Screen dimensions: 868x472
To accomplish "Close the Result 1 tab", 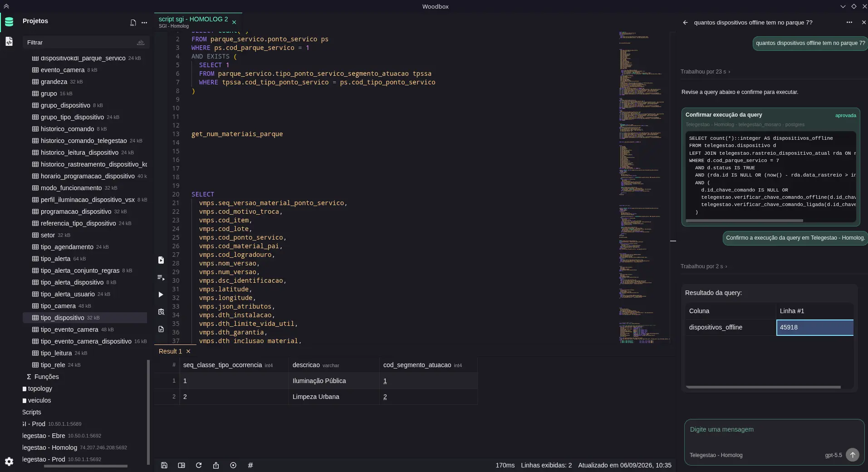I will (188, 351).
